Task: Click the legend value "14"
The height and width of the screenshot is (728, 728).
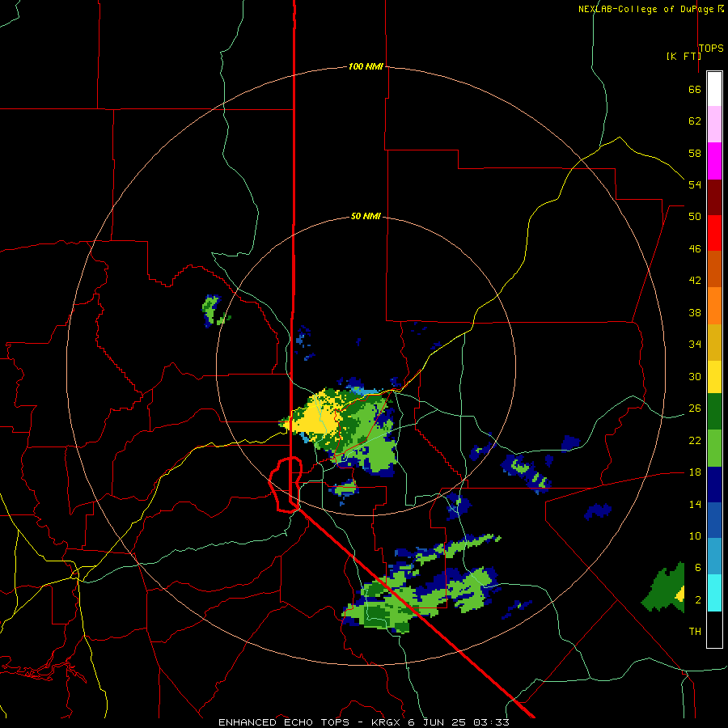Action: pos(695,504)
